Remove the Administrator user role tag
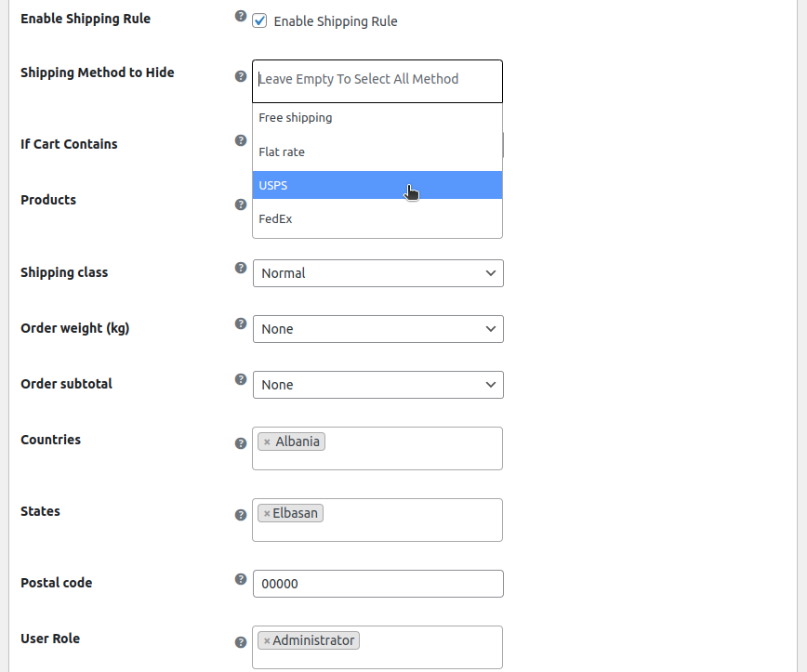 [267, 641]
